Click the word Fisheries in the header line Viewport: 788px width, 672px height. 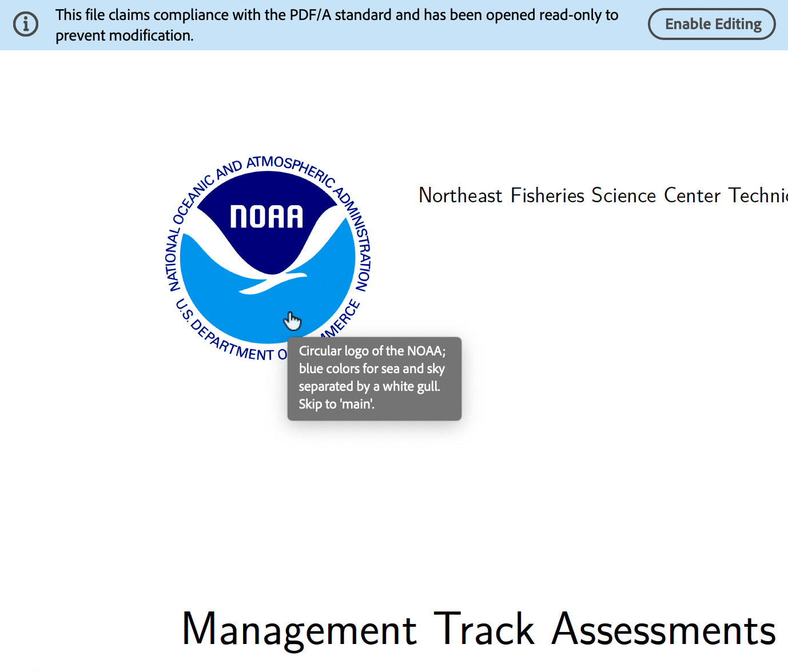pos(547,195)
